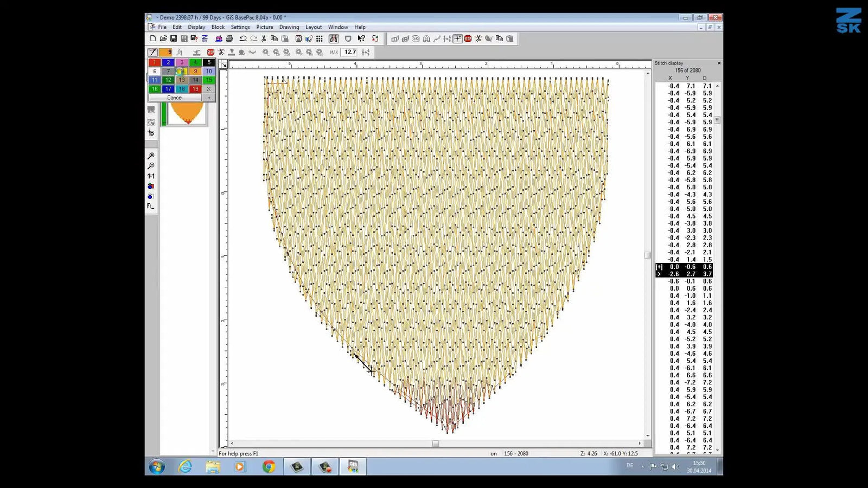Select red color swatch 19
The height and width of the screenshot is (488, 868).
click(195, 88)
